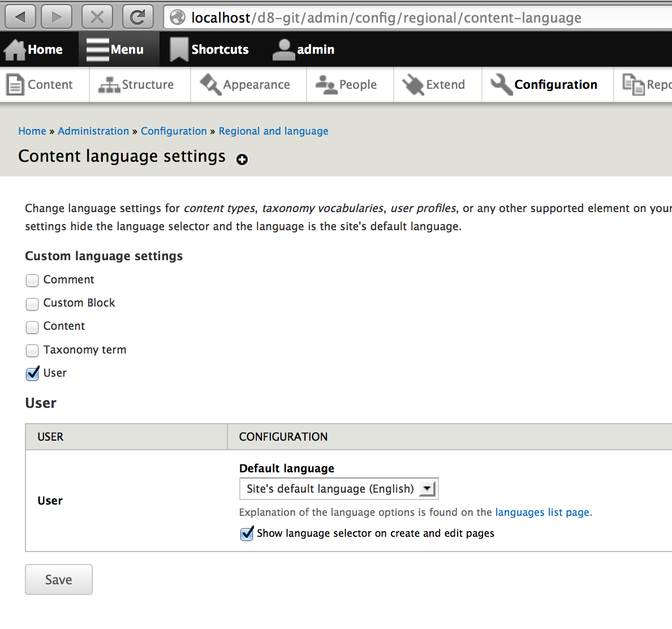Follow the Configuration breadcrumb link
Screen dimensions: 672x629
[174, 131]
